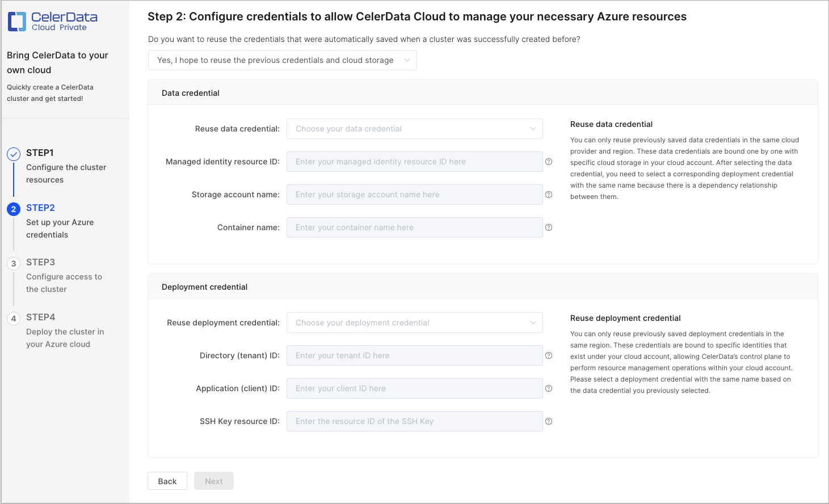Open help icon next to Application (client) ID

point(549,388)
